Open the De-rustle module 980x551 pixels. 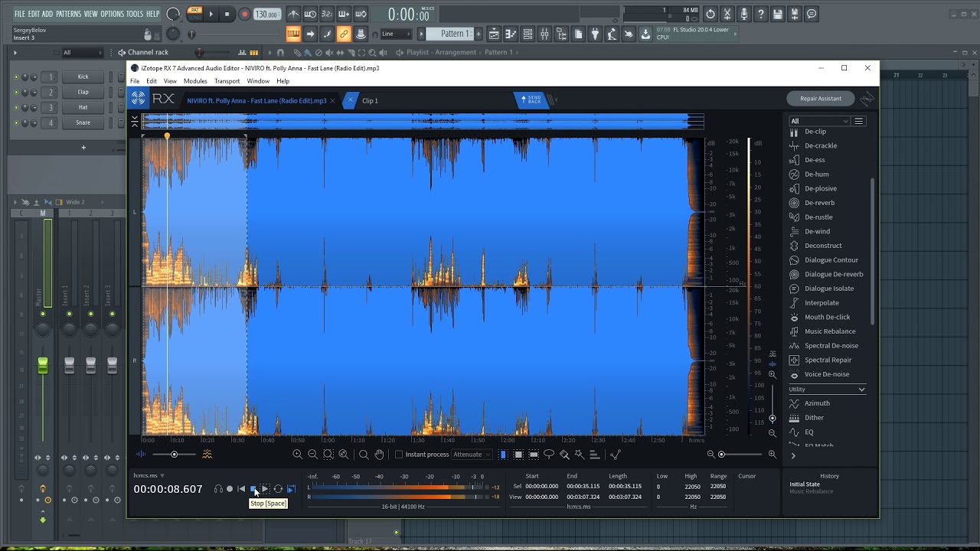point(818,217)
